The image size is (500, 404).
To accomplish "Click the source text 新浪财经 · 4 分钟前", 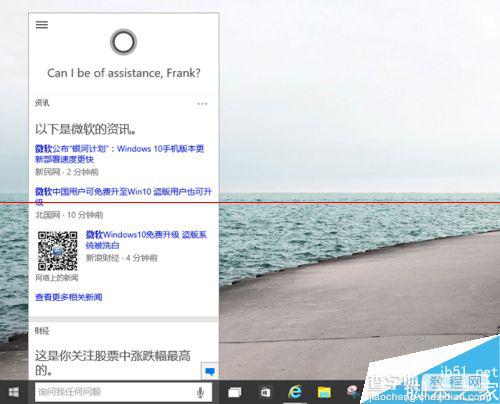I will [x=121, y=258].
